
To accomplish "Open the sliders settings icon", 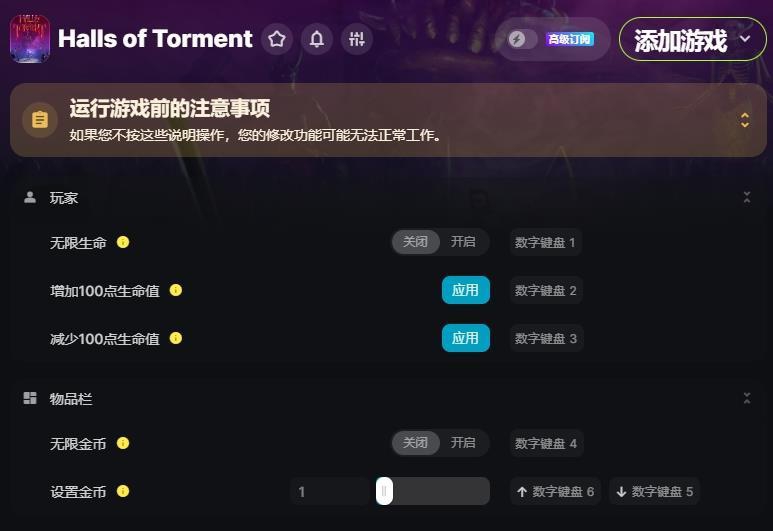I will click(356, 39).
